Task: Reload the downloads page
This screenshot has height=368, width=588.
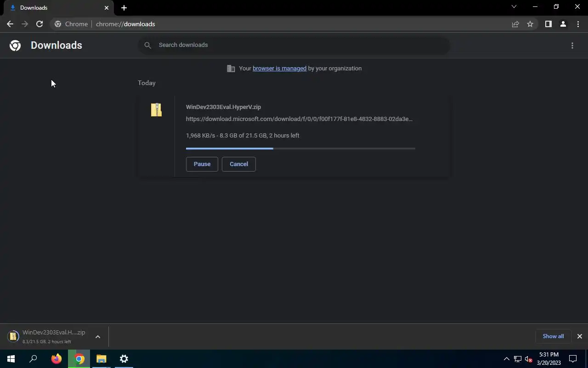Action: click(40, 24)
